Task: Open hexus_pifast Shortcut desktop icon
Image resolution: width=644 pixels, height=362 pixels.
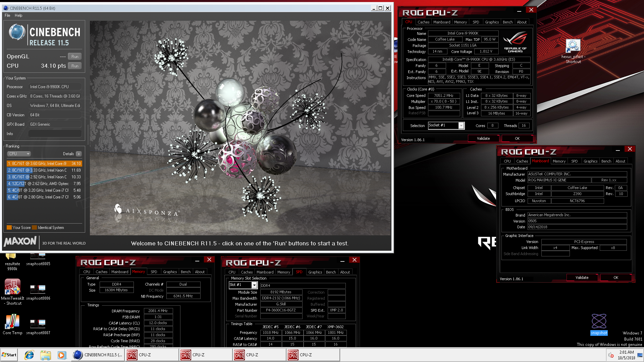Action: click(573, 51)
